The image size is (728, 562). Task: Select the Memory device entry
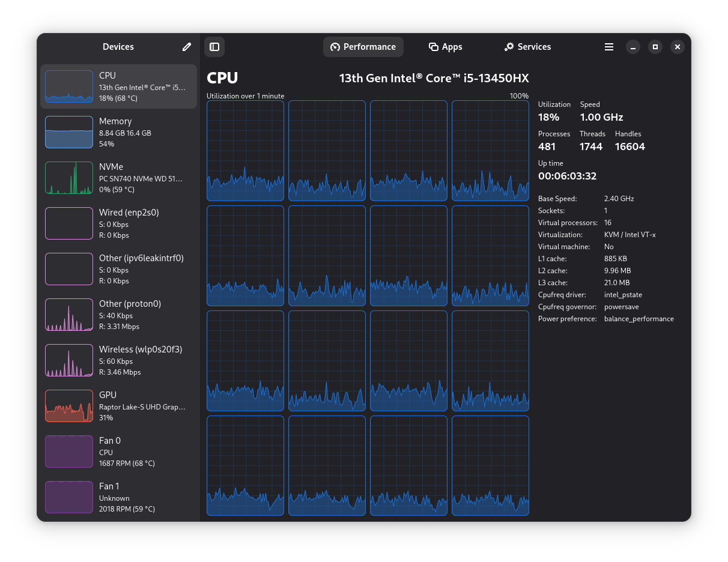[118, 131]
